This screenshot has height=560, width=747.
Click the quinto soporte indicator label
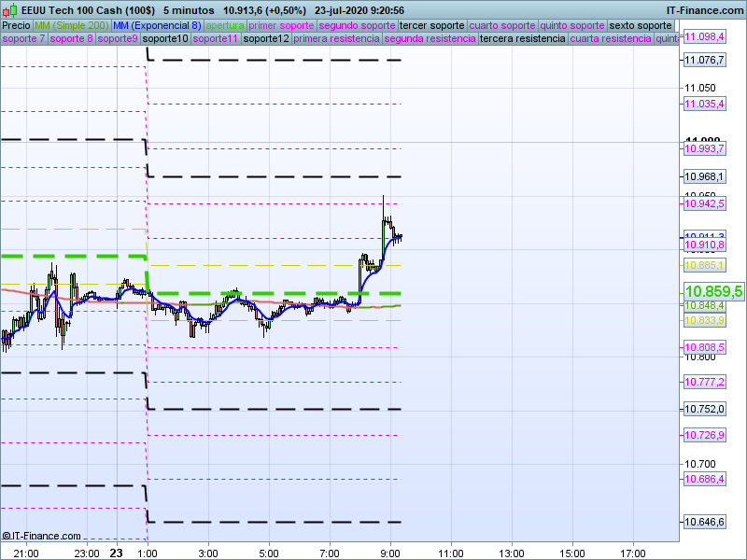572,25
